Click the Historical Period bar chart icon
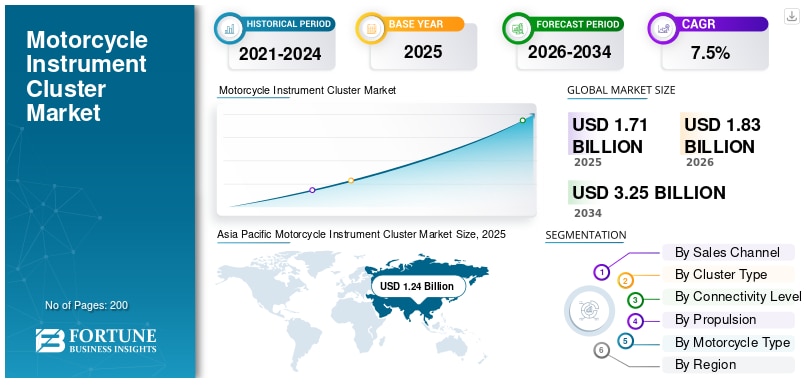The image size is (807, 385). pyautogui.click(x=229, y=28)
